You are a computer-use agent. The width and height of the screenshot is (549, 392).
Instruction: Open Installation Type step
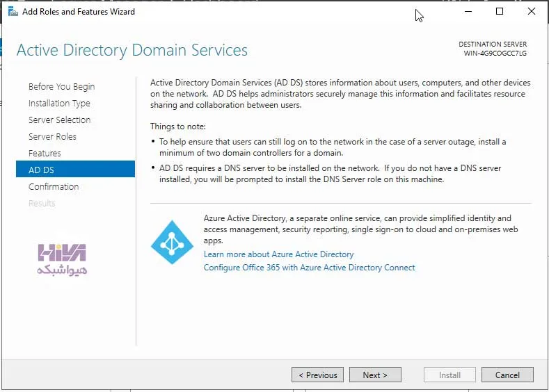[x=59, y=104]
